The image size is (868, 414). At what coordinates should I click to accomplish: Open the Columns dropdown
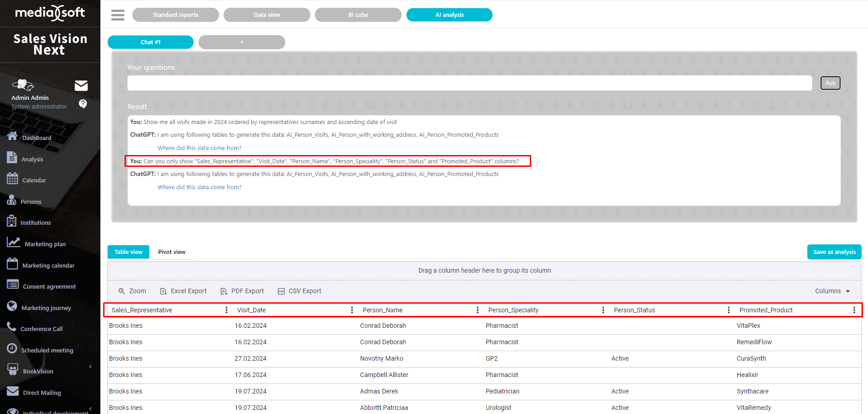coord(832,291)
